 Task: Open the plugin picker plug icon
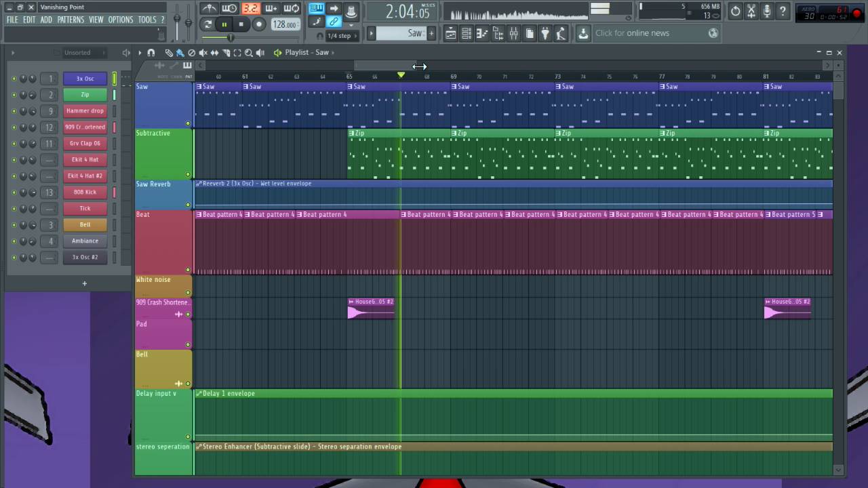tap(545, 33)
